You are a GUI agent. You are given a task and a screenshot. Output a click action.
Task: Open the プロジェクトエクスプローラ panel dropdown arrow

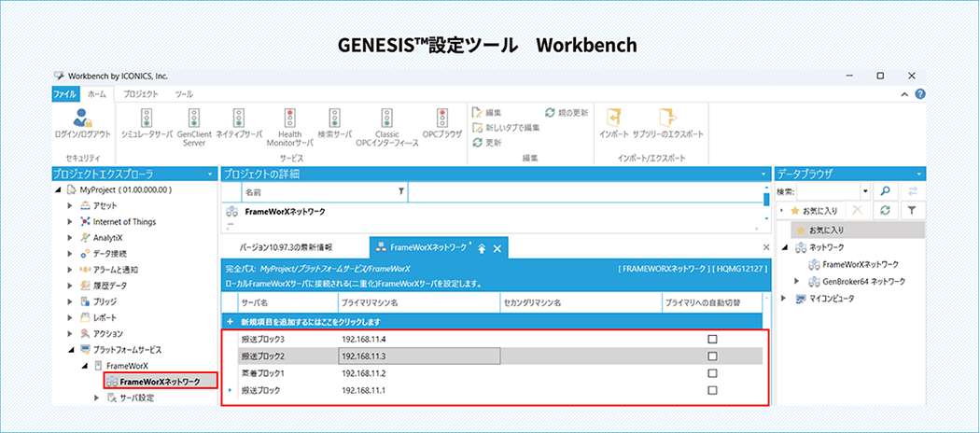pyautogui.click(x=209, y=175)
